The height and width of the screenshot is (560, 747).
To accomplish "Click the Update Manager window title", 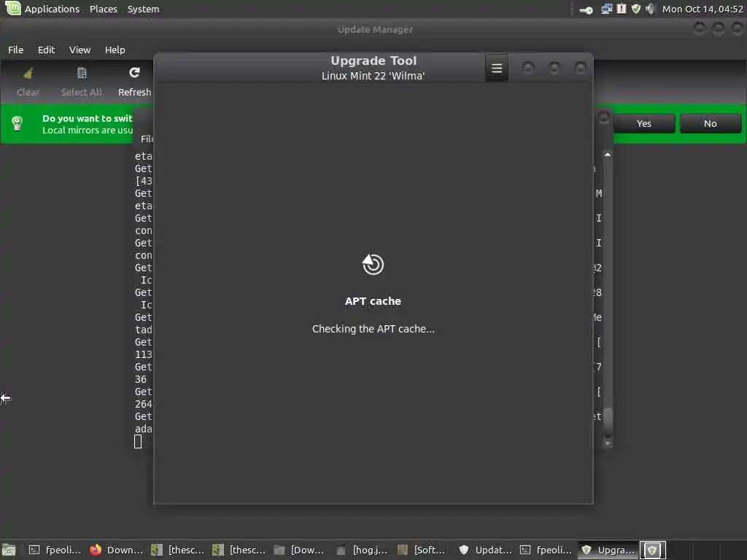I will tap(375, 29).
